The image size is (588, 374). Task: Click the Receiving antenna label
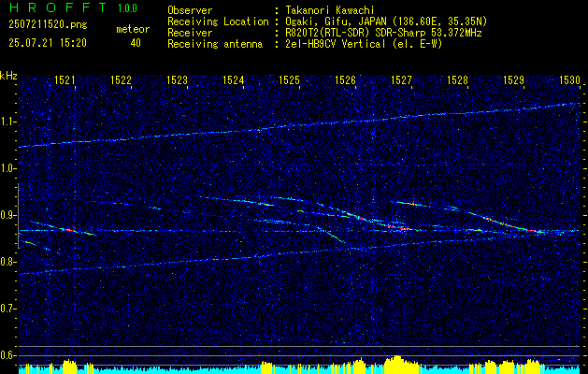(215, 44)
